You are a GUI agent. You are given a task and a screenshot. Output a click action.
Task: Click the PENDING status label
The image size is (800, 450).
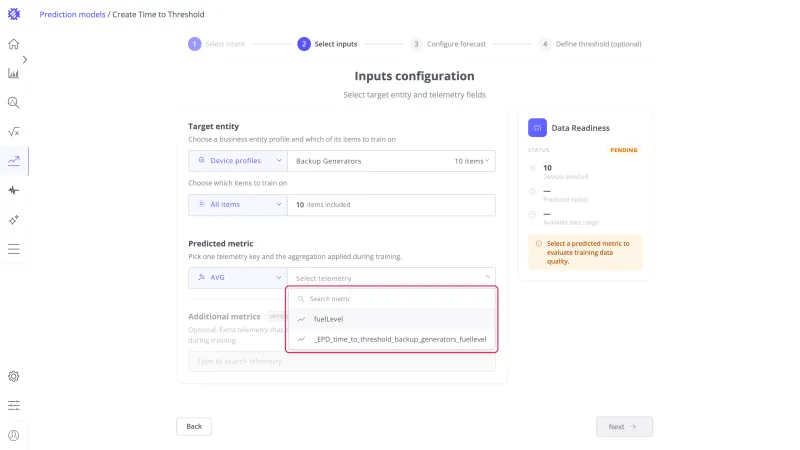click(x=623, y=150)
